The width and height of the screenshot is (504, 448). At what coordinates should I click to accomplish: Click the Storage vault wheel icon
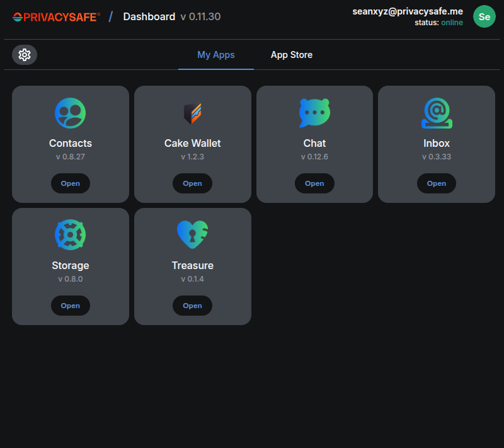71,235
